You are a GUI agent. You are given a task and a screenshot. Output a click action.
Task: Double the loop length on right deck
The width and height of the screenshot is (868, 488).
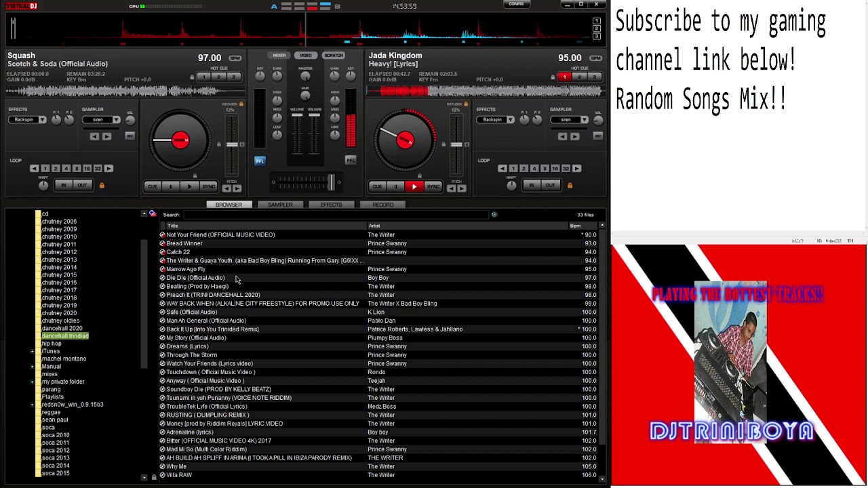(576, 168)
